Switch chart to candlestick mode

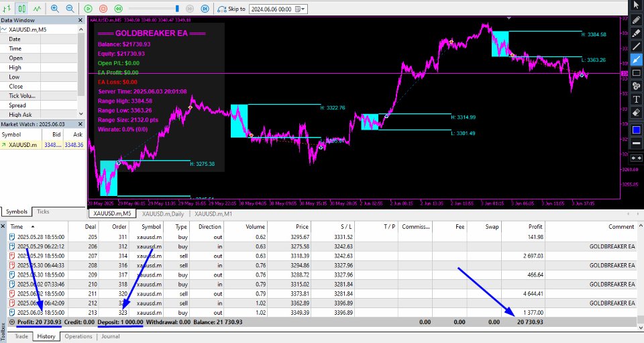pos(21,8)
